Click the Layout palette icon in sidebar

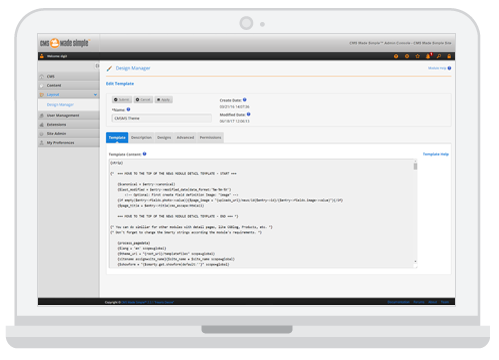pyautogui.click(x=42, y=95)
